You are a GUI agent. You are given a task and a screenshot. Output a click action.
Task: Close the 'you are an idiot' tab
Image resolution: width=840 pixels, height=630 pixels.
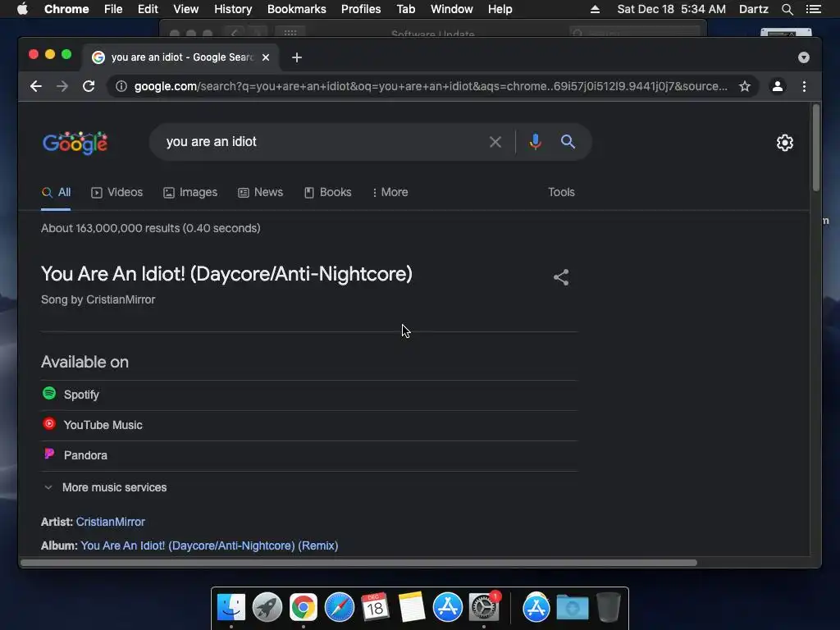click(x=266, y=57)
